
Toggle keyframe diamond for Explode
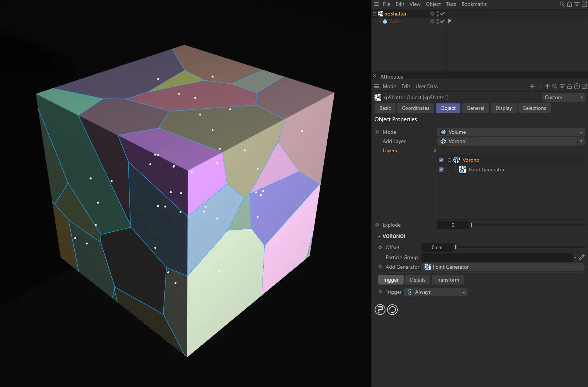[x=377, y=225]
